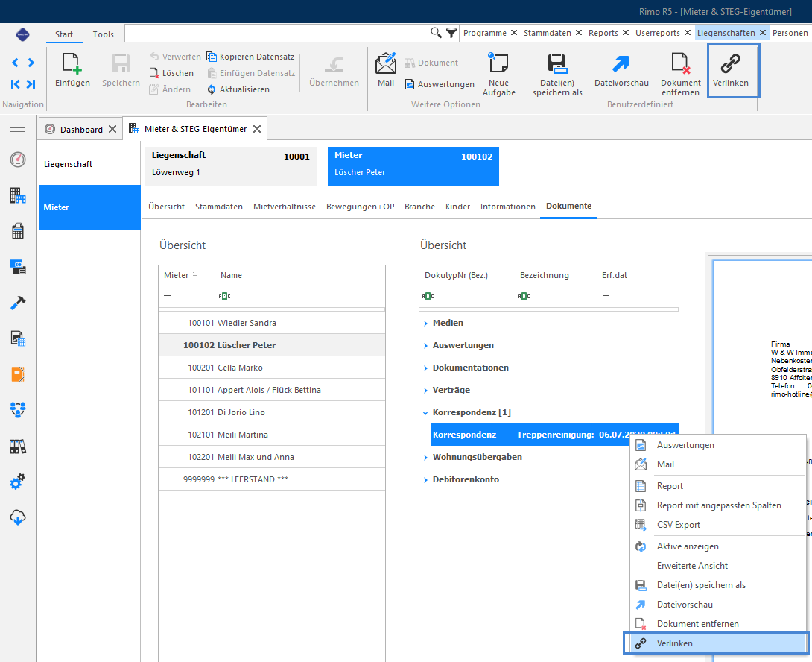Image resolution: width=812 pixels, height=662 pixels.
Task: Click the filter funnel icon
Action: (x=451, y=34)
